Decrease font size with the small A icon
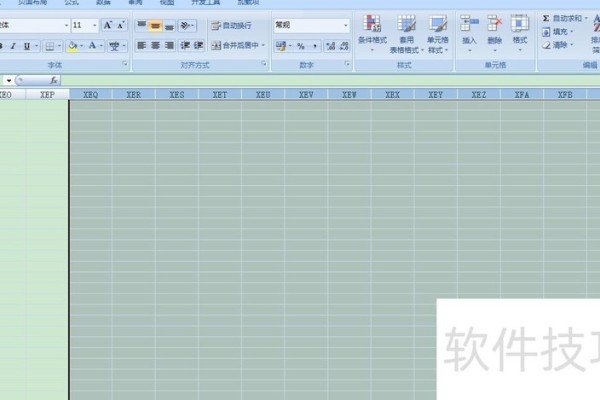The height and width of the screenshot is (400, 600). 121,25
